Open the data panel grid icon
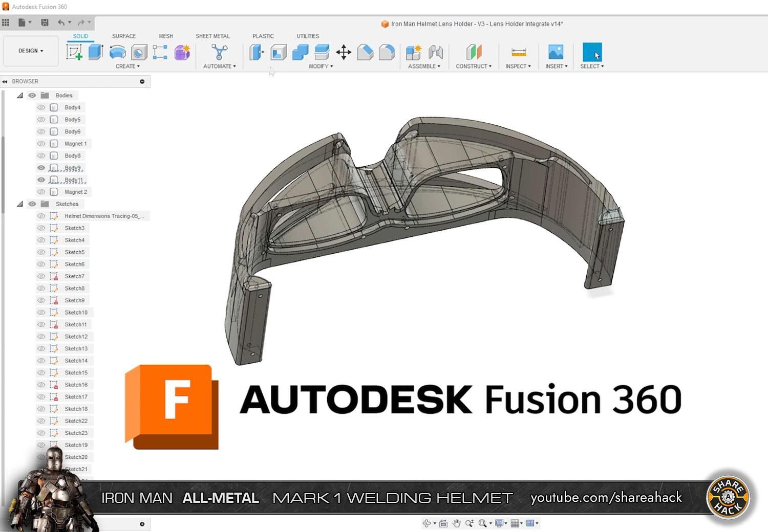The height and width of the screenshot is (532, 768). coord(6,23)
